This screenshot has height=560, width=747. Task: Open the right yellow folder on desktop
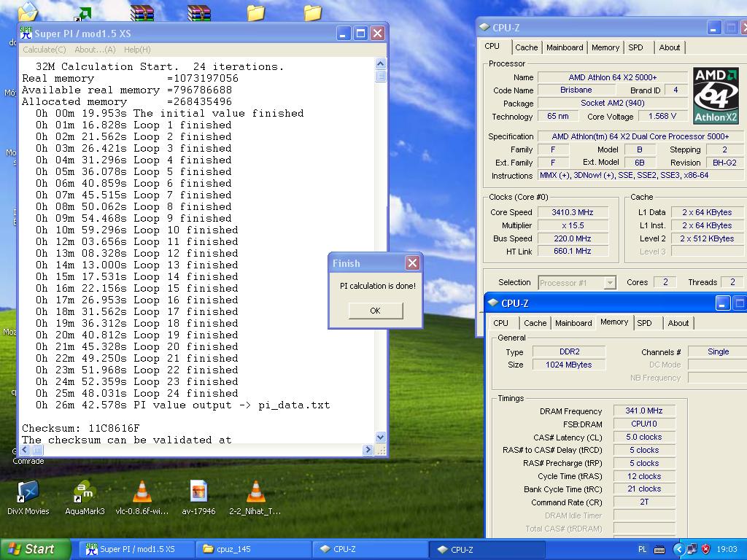[312, 13]
